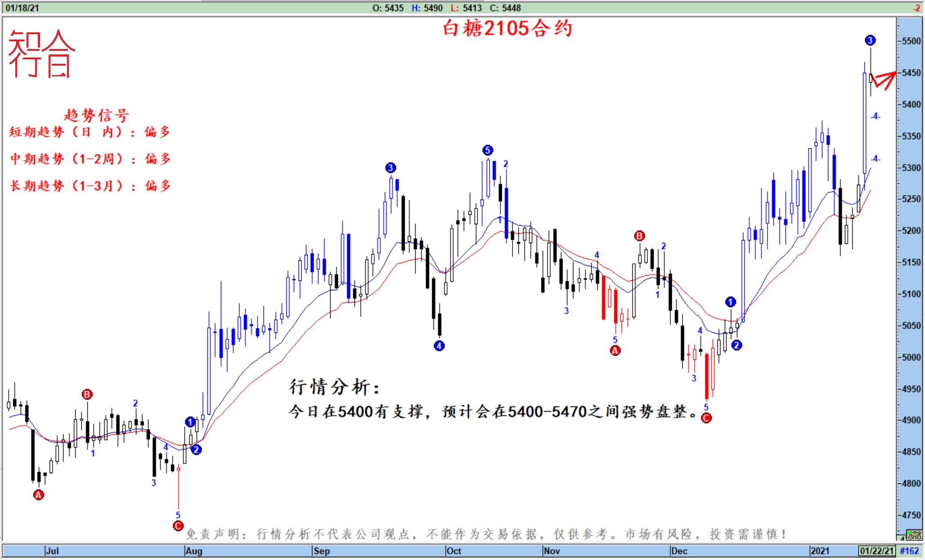Click the red circled A marker in early July
Image resolution: width=925 pixels, height=560 pixels.
pyautogui.click(x=39, y=495)
